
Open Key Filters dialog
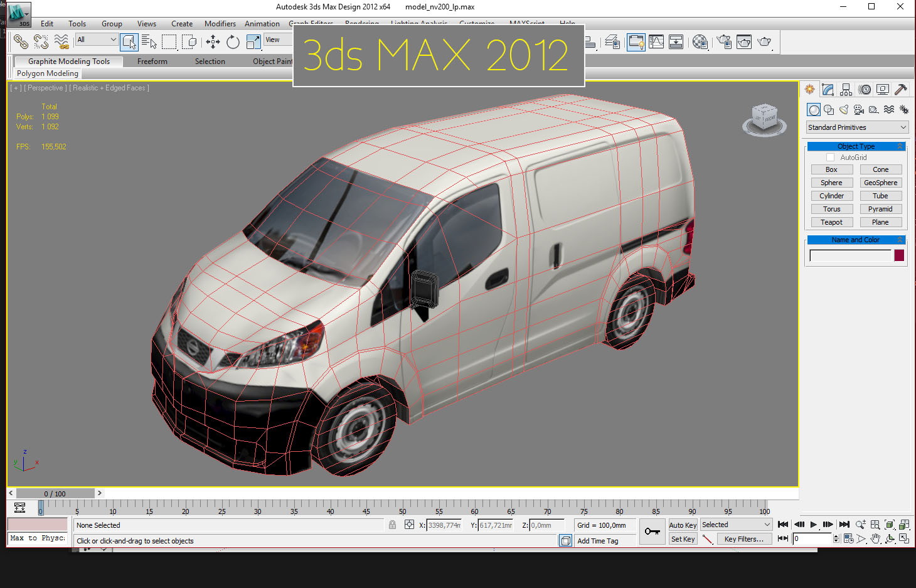point(743,539)
